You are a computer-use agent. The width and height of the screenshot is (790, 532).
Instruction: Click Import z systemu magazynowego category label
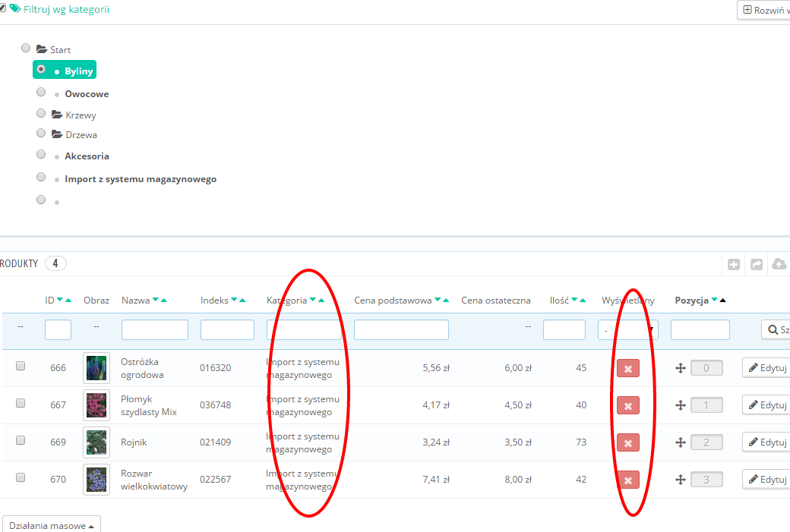pos(141,179)
